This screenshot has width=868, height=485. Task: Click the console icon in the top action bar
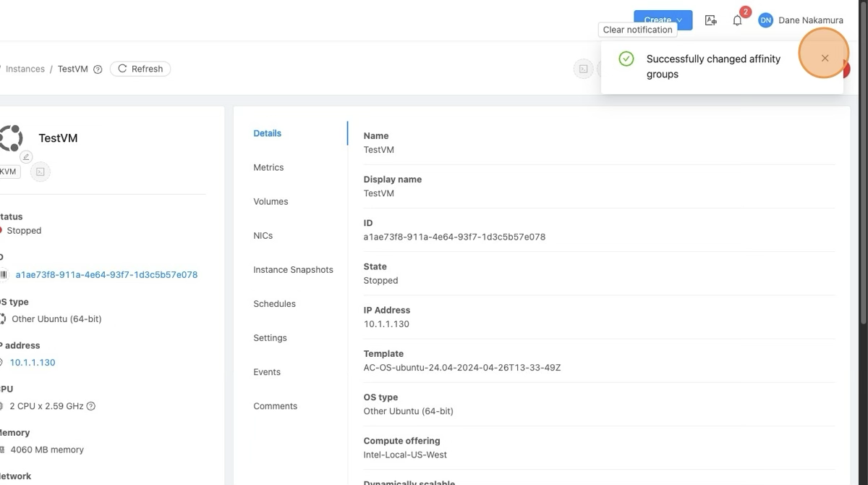point(583,69)
